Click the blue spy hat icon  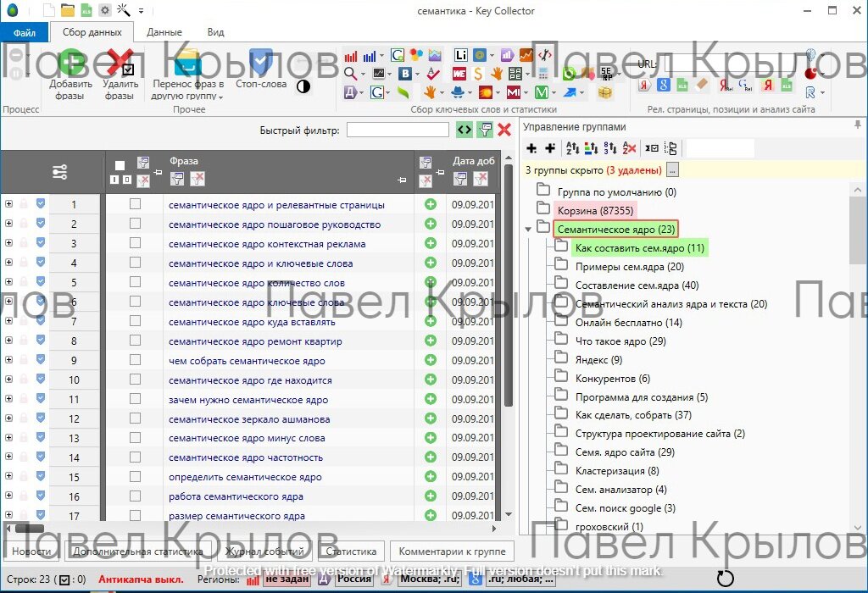click(458, 91)
